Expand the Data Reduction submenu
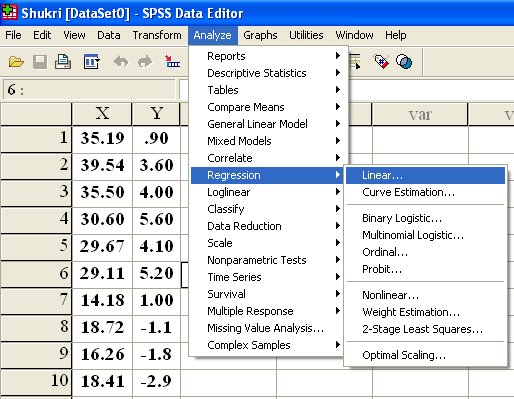The width and height of the screenshot is (514, 399). pyautogui.click(x=267, y=226)
